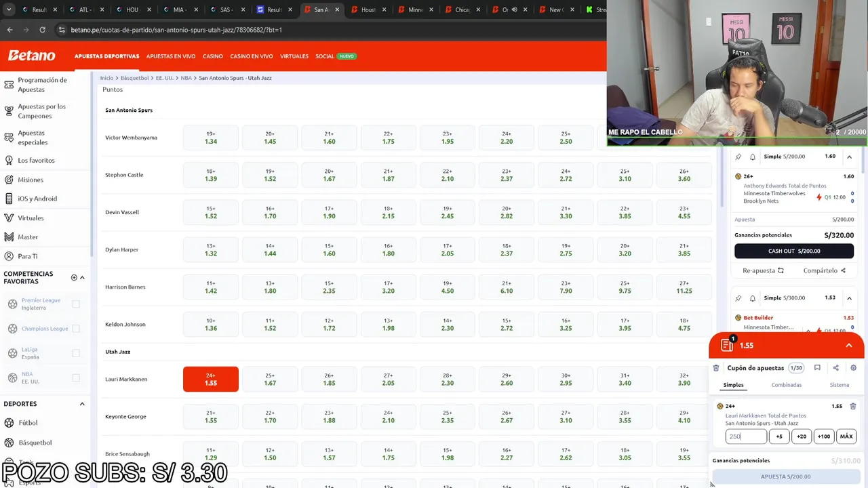Screen dimensions: 868x488
Task: Add +5 to the stake
Action: pyautogui.click(x=779, y=436)
